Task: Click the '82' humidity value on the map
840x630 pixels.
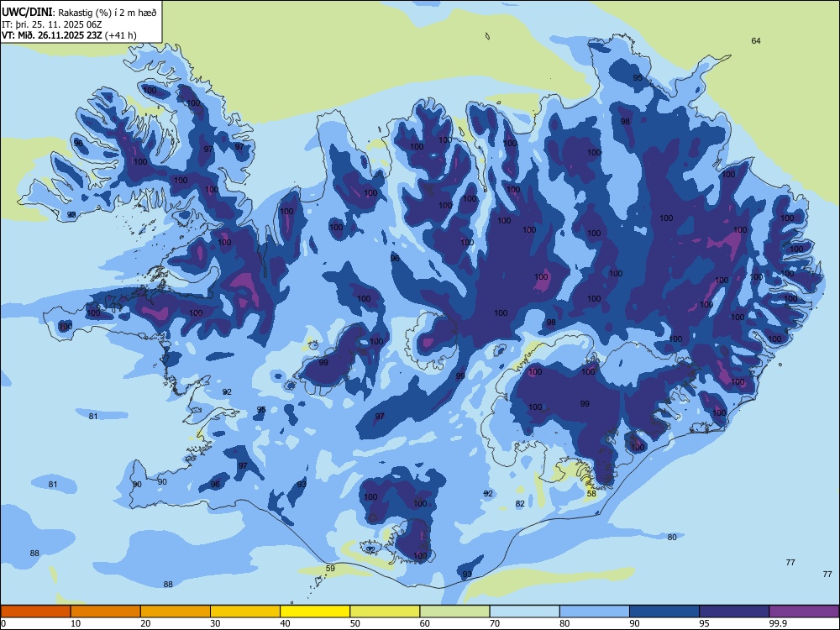Action: tap(520, 503)
